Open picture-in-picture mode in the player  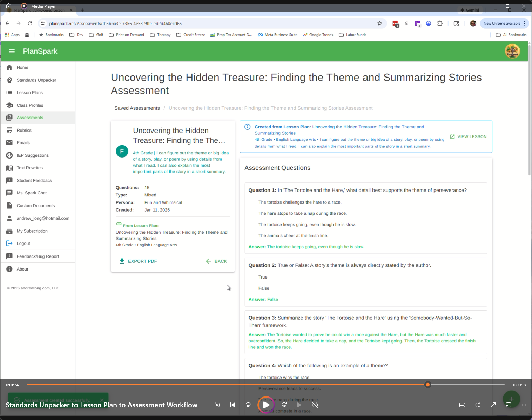[508, 405]
